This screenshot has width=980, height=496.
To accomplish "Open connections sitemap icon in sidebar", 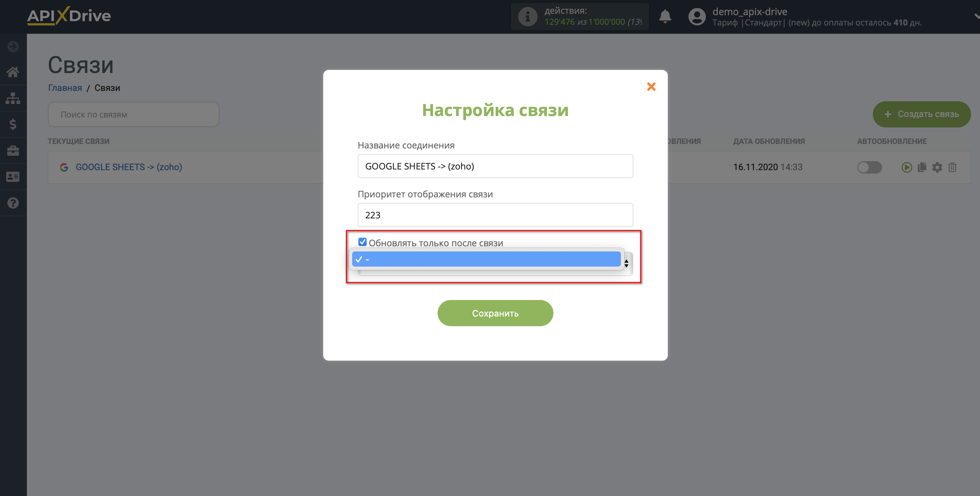I will point(13,98).
